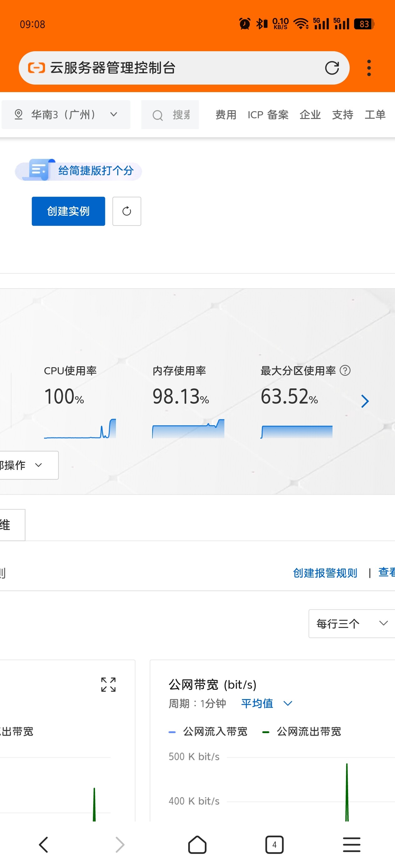Click the 公网带宽 (bit/s) chart title
This screenshot has height=868, width=395.
pyautogui.click(x=212, y=685)
